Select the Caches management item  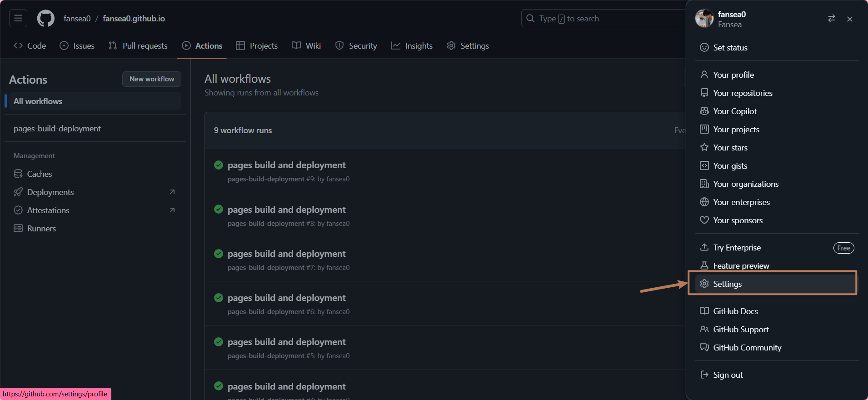click(x=39, y=174)
